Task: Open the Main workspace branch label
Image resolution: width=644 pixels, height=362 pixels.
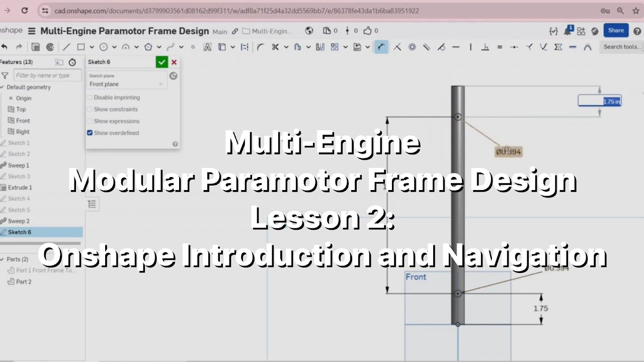Action: pyautogui.click(x=220, y=31)
